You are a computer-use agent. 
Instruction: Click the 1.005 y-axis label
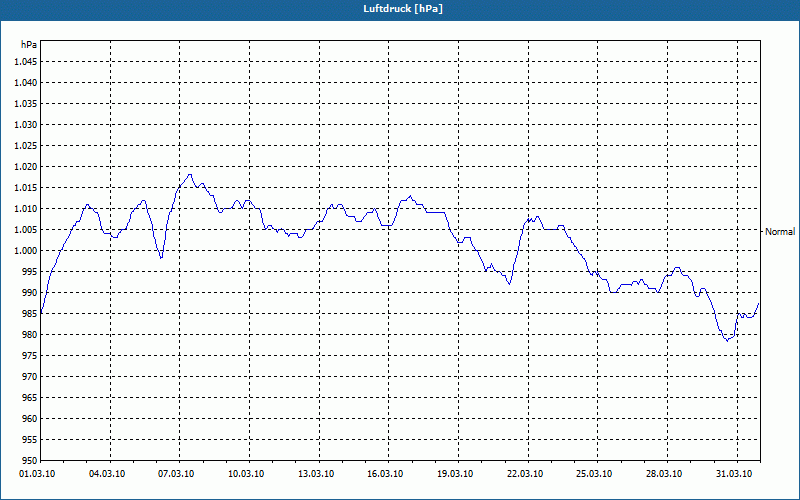pyautogui.click(x=25, y=230)
